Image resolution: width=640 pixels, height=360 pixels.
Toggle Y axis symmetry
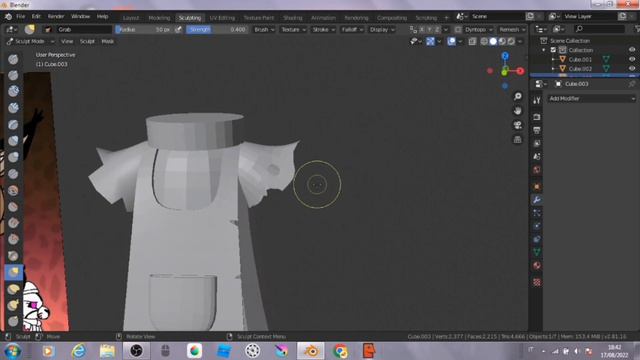pos(429,29)
